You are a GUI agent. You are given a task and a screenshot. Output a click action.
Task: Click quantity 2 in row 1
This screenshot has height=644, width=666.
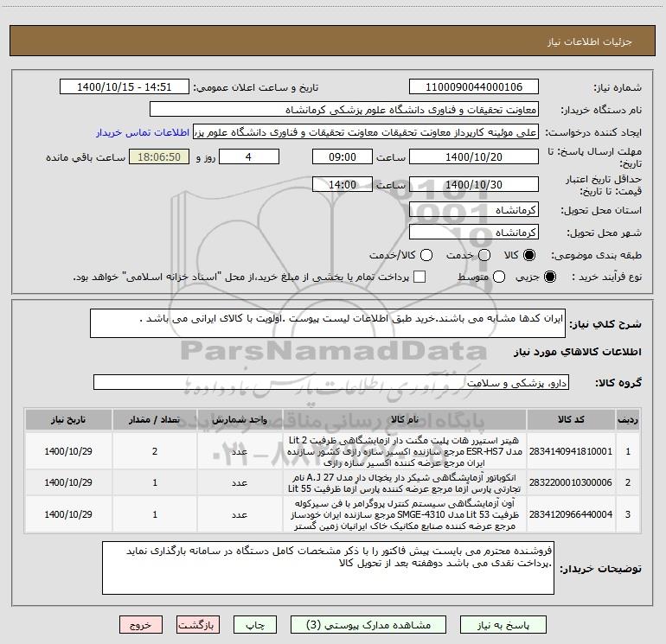[x=155, y=451]
